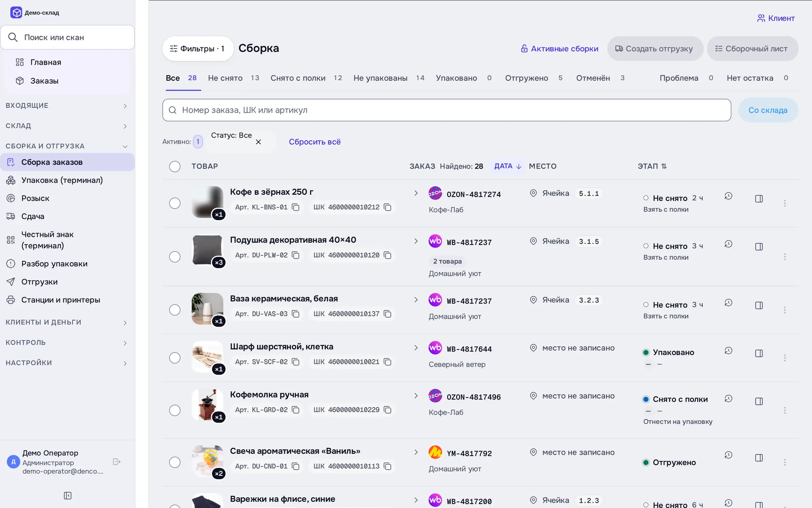Remove the Статус: Все filter chip
This screenshot has height=508, width=812.
pos(258,142)
